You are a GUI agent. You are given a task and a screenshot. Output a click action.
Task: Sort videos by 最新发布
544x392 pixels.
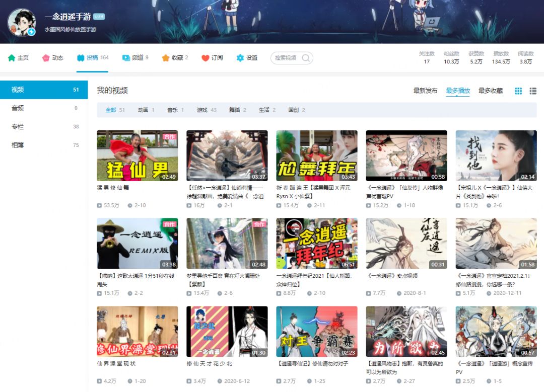425,91
